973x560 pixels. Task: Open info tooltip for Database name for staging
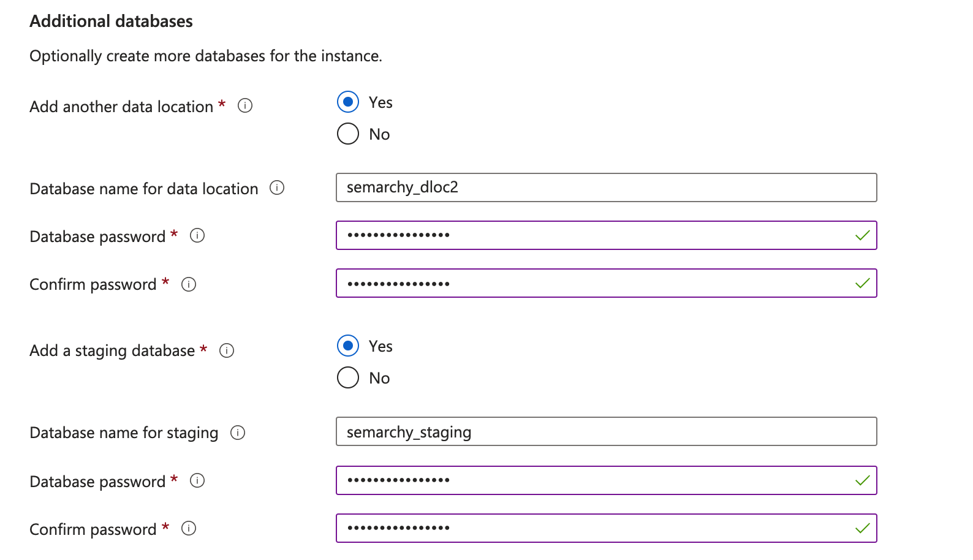238,433
